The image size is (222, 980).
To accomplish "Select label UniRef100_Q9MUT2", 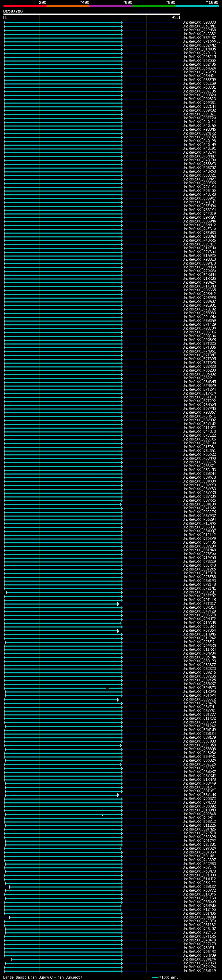I will point(199,619).
